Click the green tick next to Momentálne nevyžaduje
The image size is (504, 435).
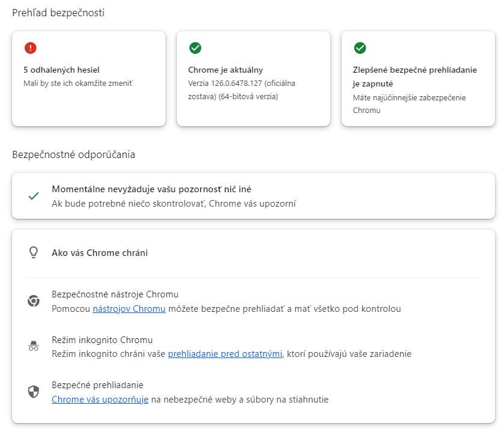(34, 196)
